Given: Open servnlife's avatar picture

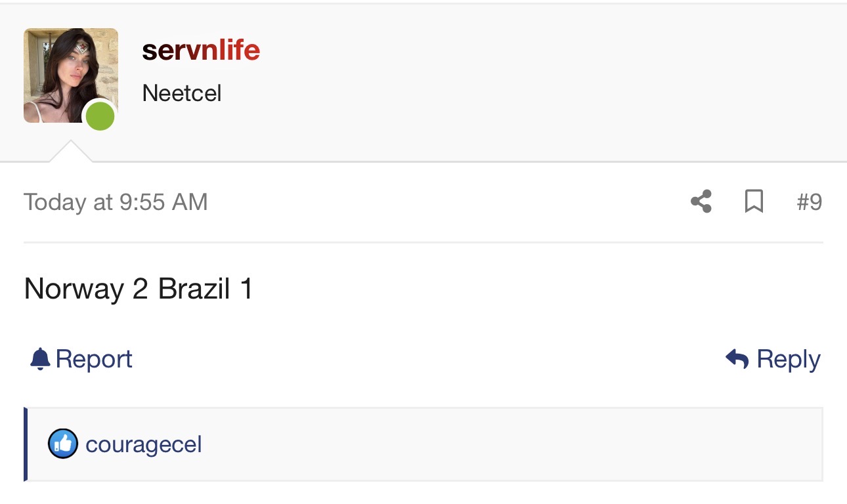Looking at the screenshot, I should 71,75.
